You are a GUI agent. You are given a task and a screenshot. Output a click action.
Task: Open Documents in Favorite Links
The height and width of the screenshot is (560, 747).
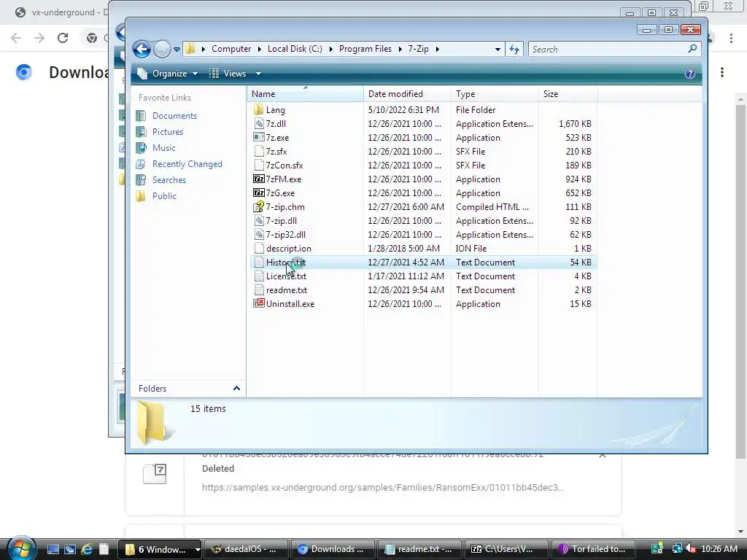pos(174,116)
